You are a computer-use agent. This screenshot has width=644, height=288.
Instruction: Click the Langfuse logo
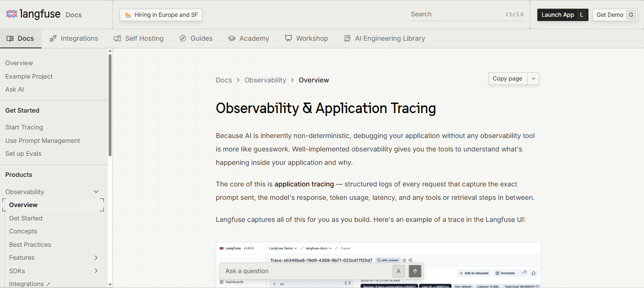pyautogui.click(x=33, y=14)
